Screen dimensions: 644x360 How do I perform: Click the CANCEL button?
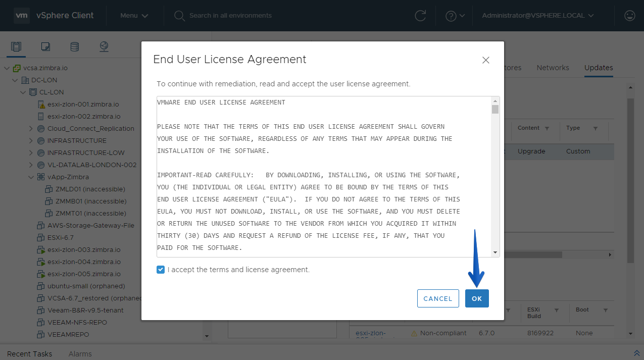pos(438,298)
